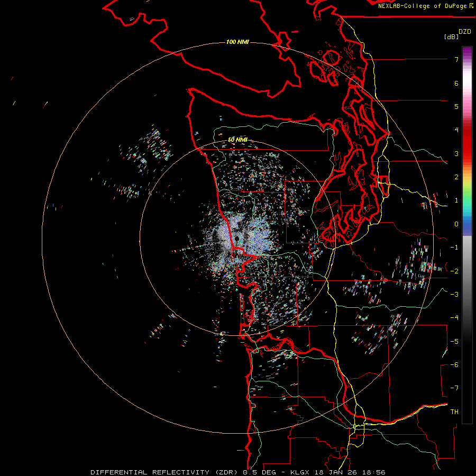Click the 18:56 timestamp
Image resolution: width=476 pixels, height=476 pixels.
373,472
